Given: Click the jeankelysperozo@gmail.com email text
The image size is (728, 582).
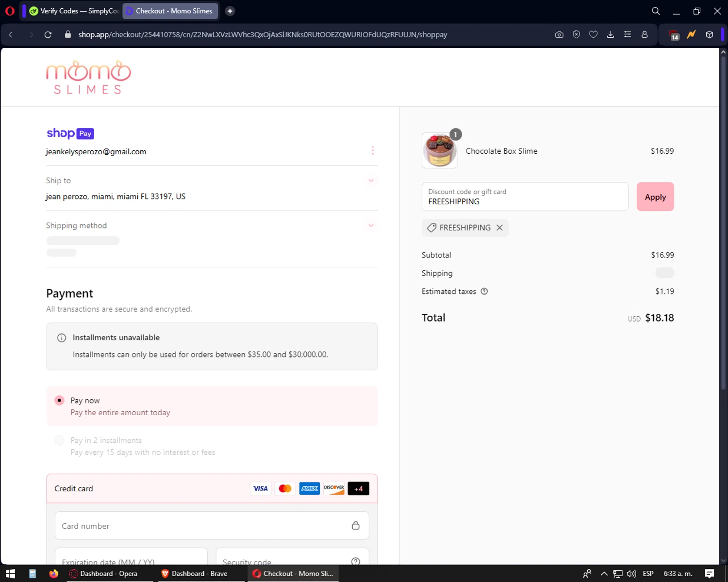Looking at the screenshot, I should click(x=96, y=152).
